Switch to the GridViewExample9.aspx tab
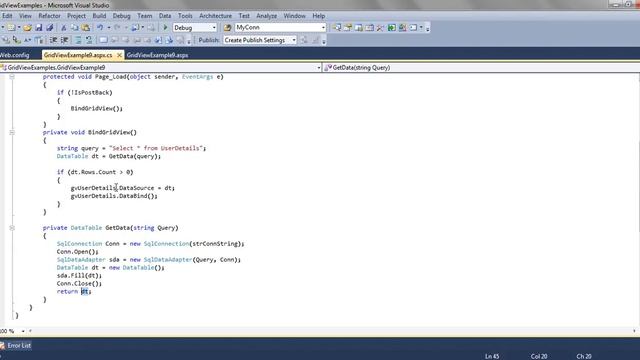640x360 pixels. click(x=157, y=55)
